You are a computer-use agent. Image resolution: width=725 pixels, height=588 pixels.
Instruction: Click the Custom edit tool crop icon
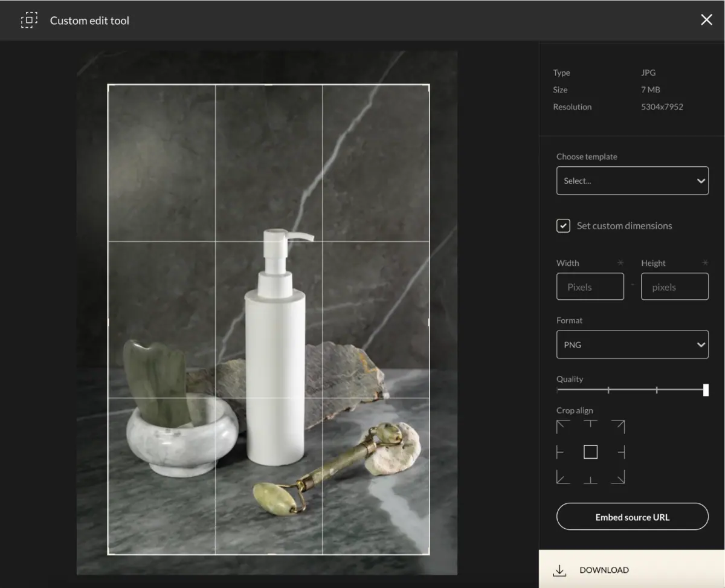[x=29, y=20]
